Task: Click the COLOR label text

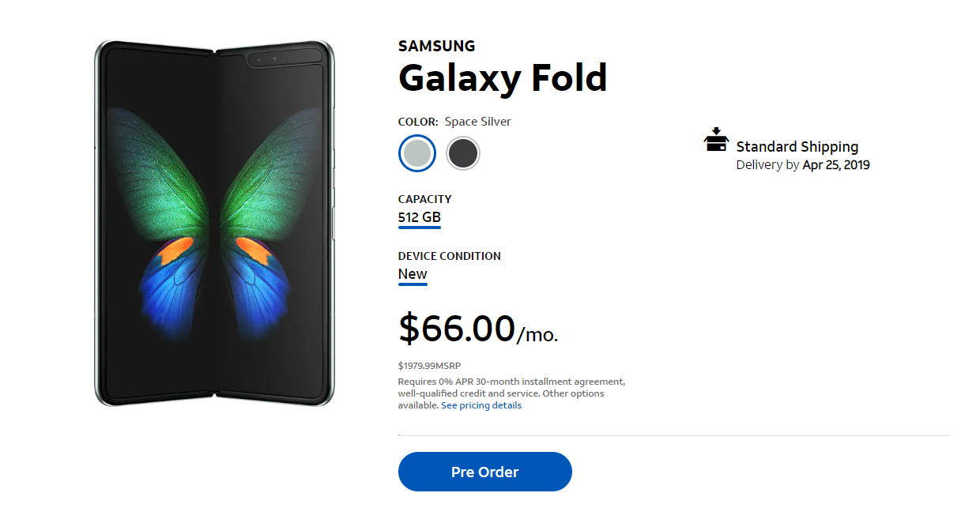Action: pyautogui.click(x=417, y=122)
